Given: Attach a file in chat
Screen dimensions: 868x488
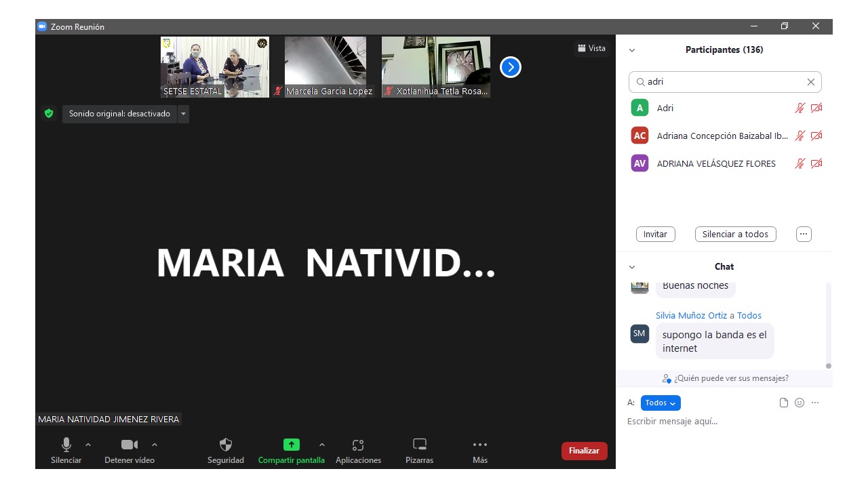Looking at the screenshot, I should tap(784, 403).
